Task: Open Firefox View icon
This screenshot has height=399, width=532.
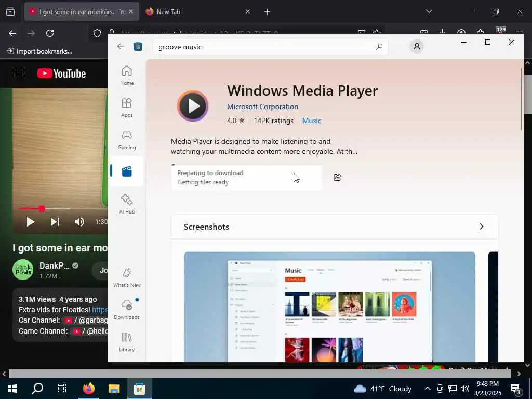Action: 10,11
